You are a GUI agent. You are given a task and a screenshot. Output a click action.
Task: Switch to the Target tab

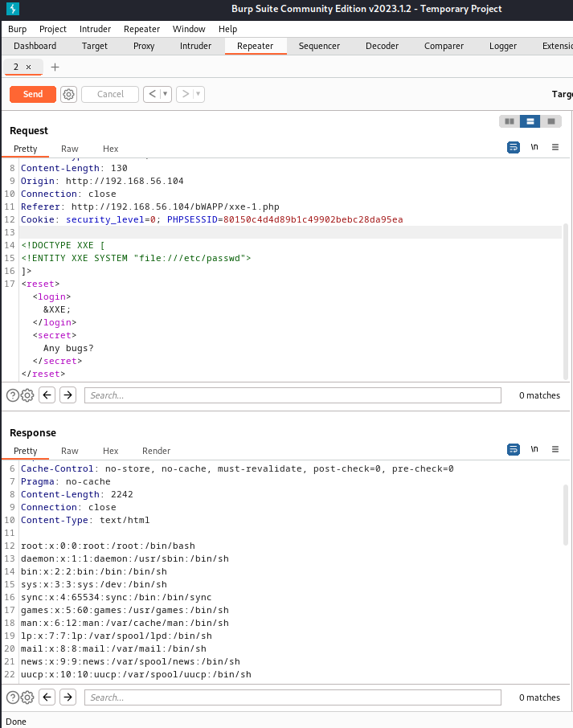(95, 46)
